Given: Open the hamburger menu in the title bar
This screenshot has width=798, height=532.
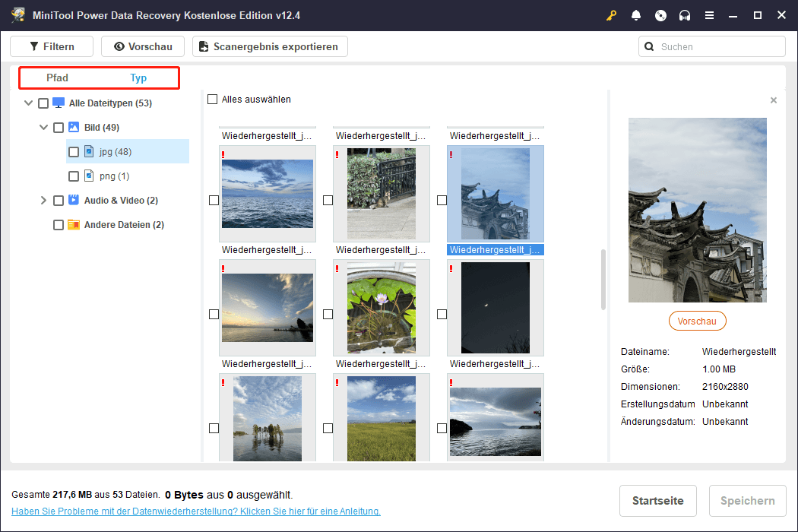Looking at the screenshot, I should point(709,15).
